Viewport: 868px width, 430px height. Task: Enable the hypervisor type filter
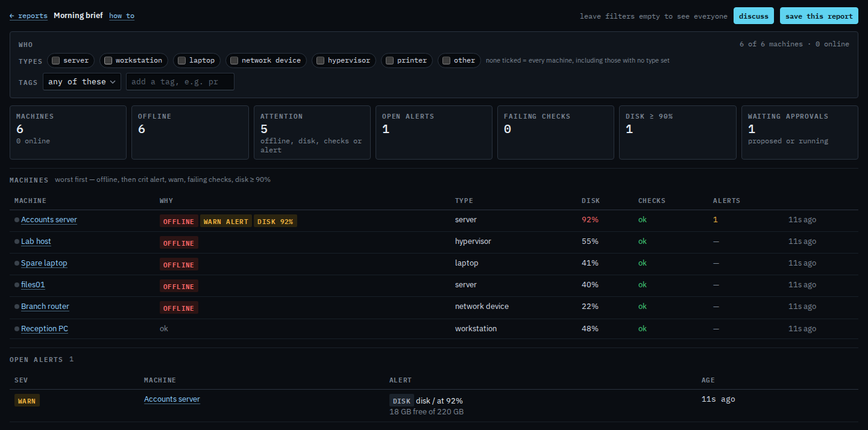coord(320,60)
